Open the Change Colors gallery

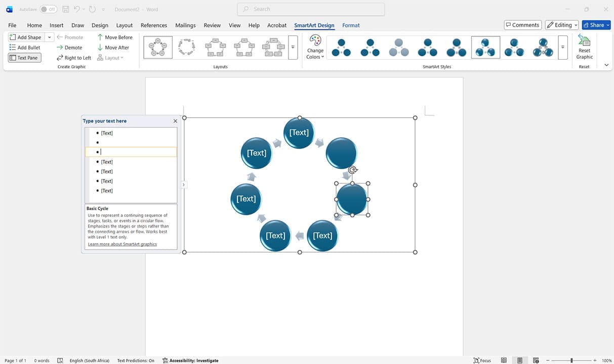[x=314, y=48]
